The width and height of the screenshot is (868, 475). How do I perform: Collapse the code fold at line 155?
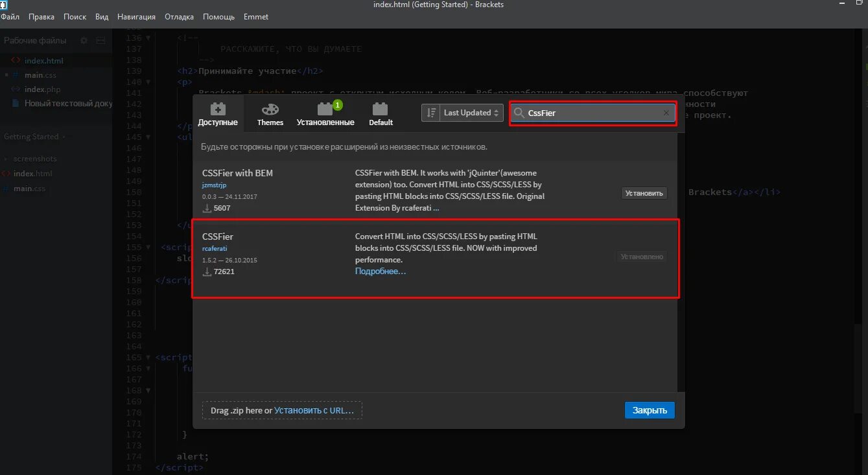pos(148,248)
